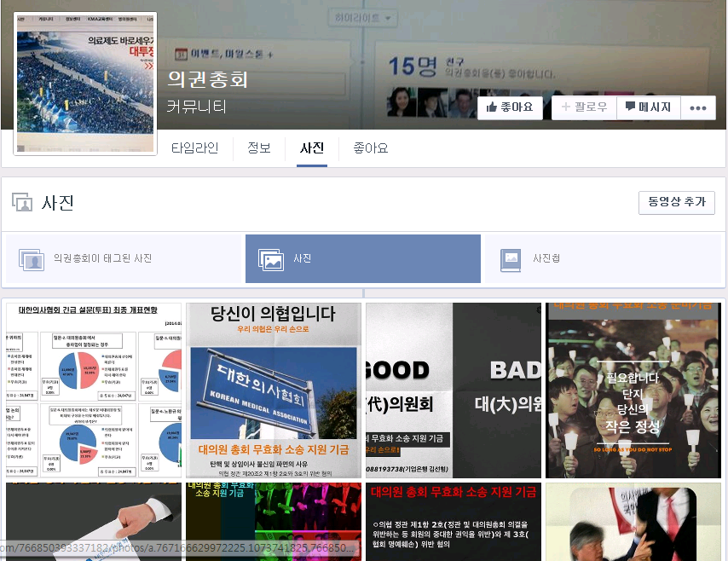Screen dimensions: 728x561
Task: Open the 하이라이트 dropdown
Action: pos(362,18)
